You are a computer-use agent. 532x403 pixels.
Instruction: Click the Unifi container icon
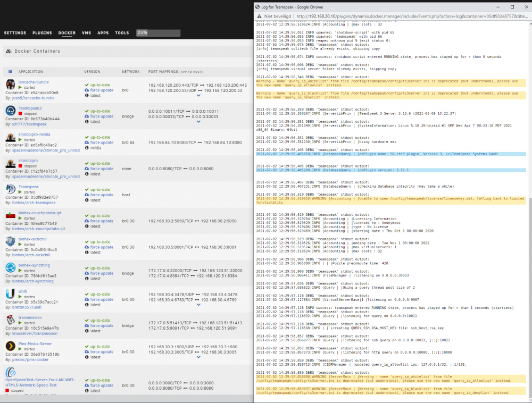[x=11, y=293]
